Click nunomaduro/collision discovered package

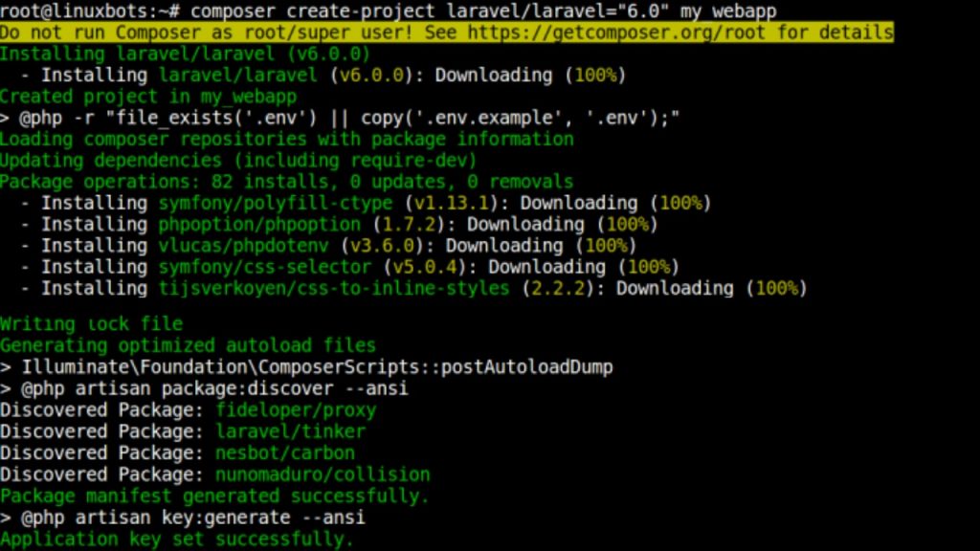(323, 474)
